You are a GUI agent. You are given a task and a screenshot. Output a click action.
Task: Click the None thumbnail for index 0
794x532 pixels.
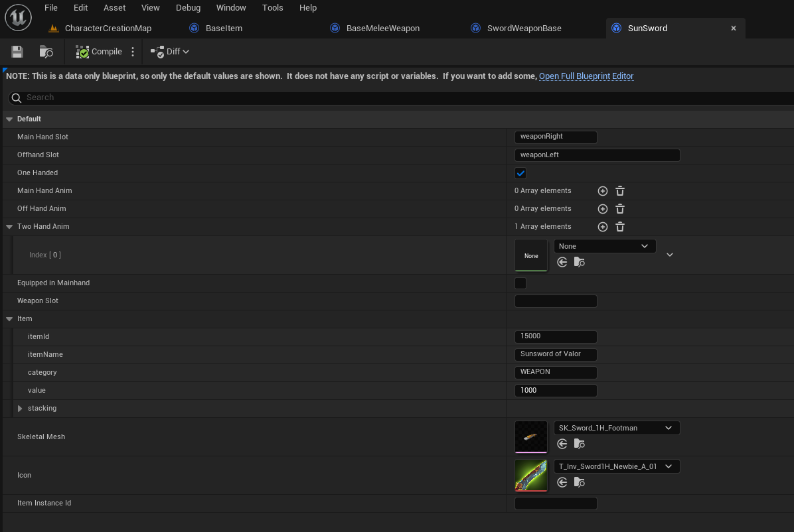(530, 255)
